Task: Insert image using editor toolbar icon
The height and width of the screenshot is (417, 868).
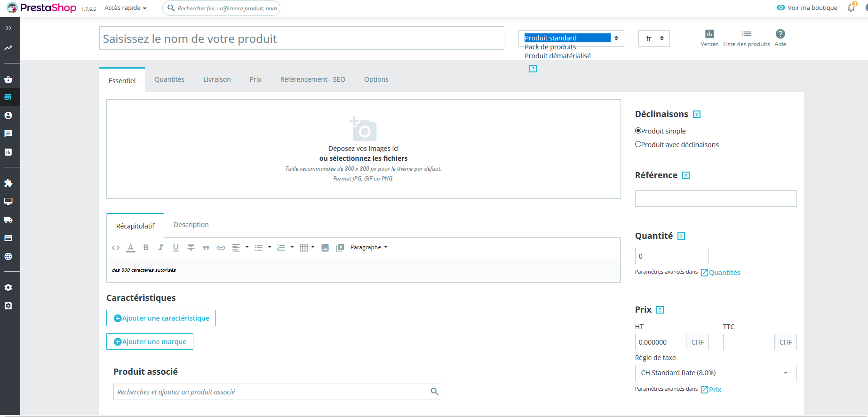Action: pyautogui.click(x=325, y=248)
